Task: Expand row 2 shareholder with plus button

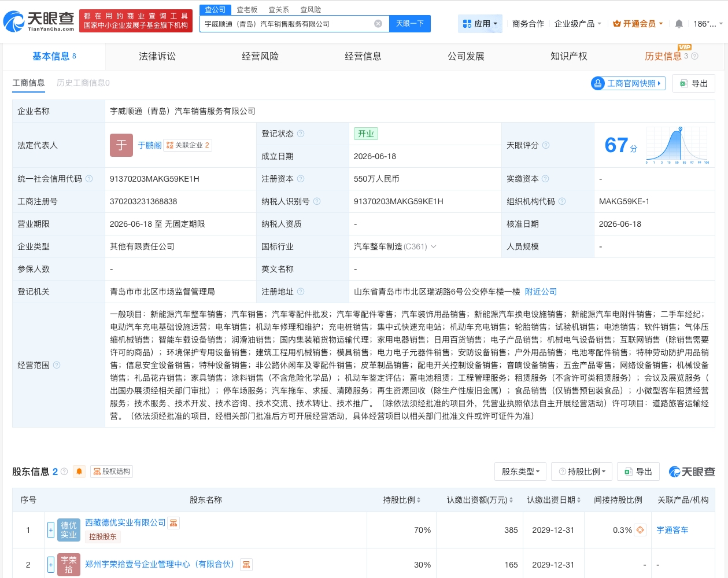Action: 51,564
